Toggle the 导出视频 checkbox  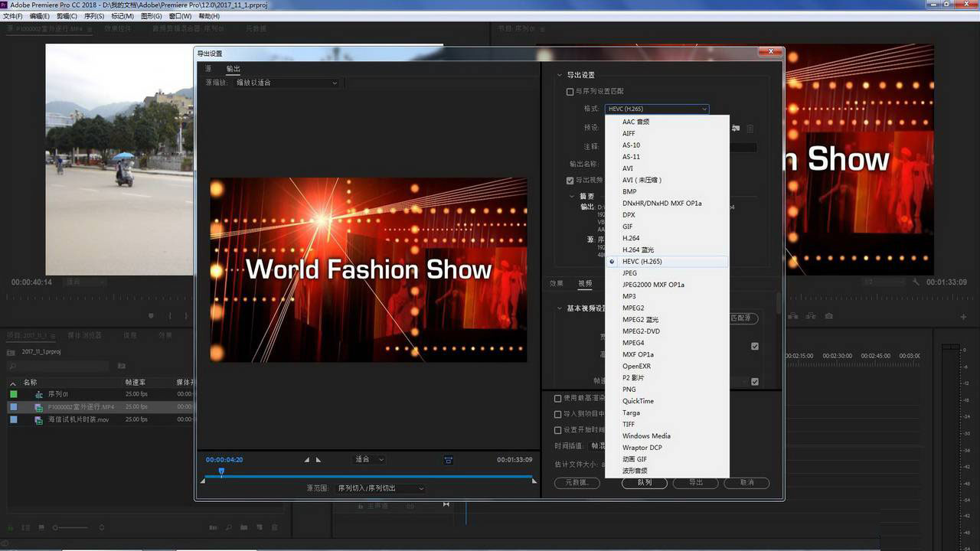point(570,181)
